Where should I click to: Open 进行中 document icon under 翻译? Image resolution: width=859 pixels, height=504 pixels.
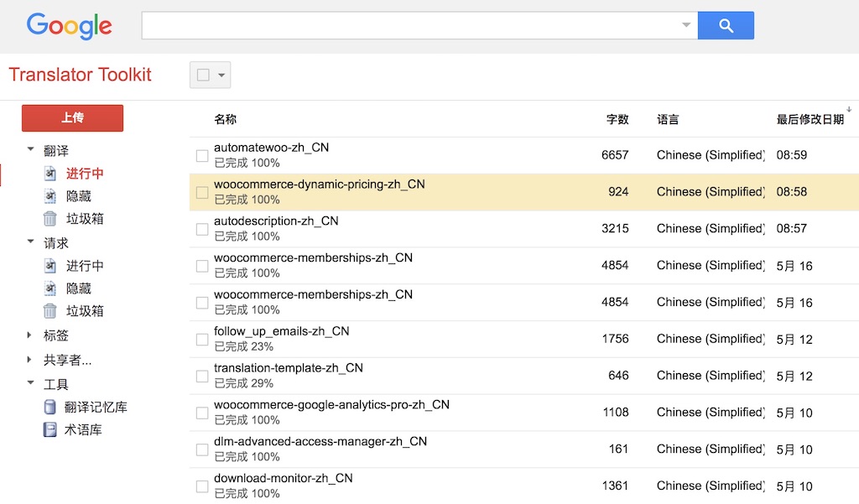click(x=50, y=174)
